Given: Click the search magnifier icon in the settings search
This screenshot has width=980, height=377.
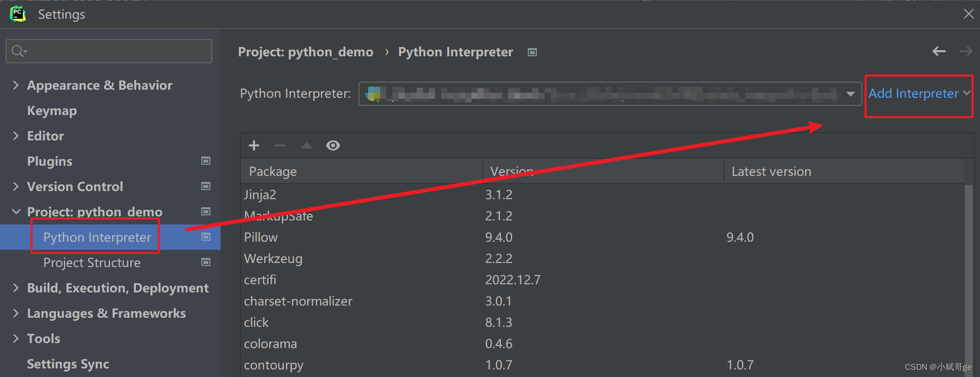Looking at the screenshot, I should click(19, 51).
